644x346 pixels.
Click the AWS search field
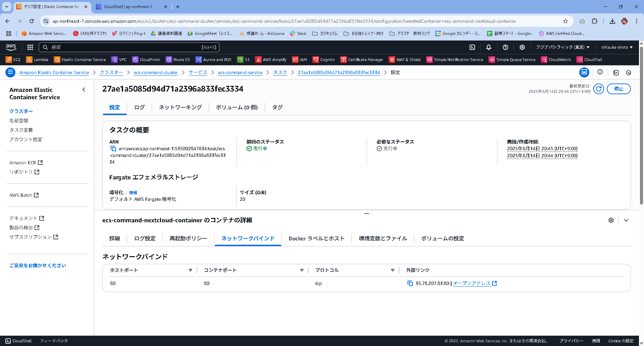pos(129,47)
